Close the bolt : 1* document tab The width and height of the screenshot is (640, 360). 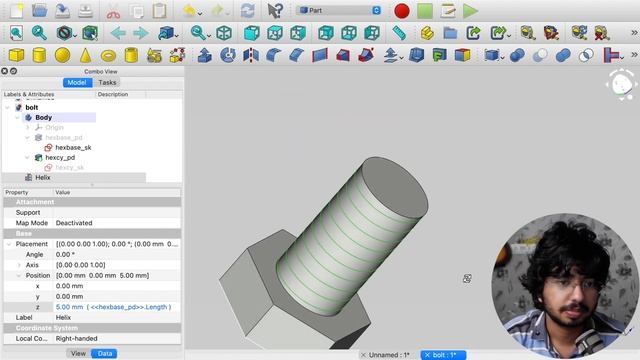(x=427, y=355)
